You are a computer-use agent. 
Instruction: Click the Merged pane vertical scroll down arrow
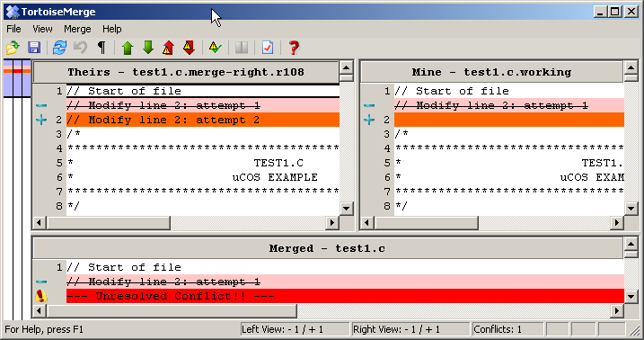631,296
